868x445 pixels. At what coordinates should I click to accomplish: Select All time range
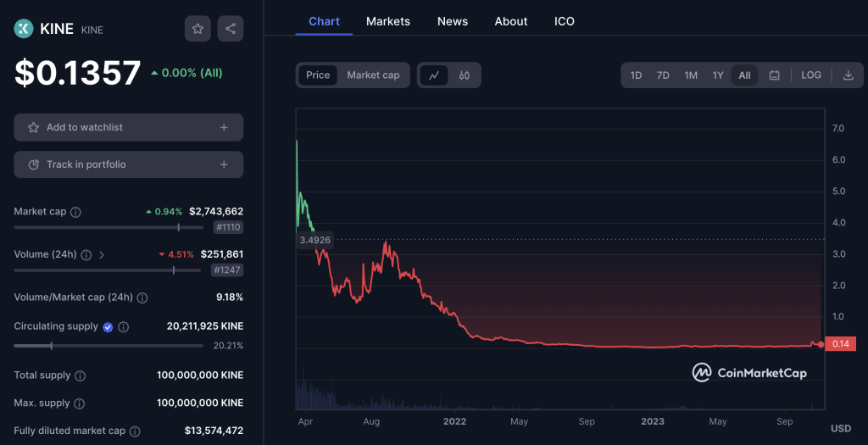point(744,75)
